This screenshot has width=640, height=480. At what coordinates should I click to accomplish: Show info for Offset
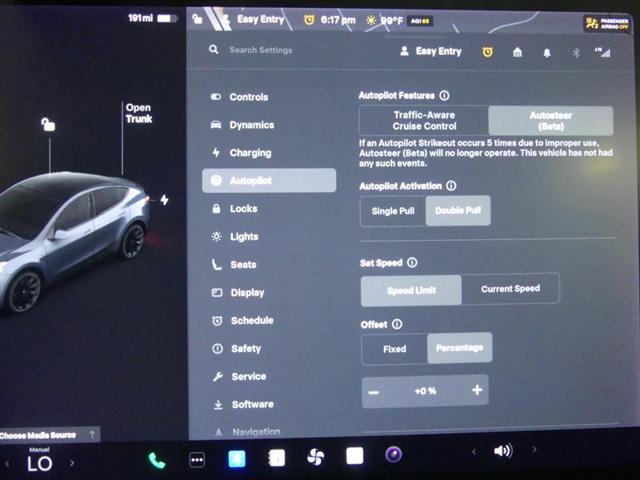[x=397, y=324]
